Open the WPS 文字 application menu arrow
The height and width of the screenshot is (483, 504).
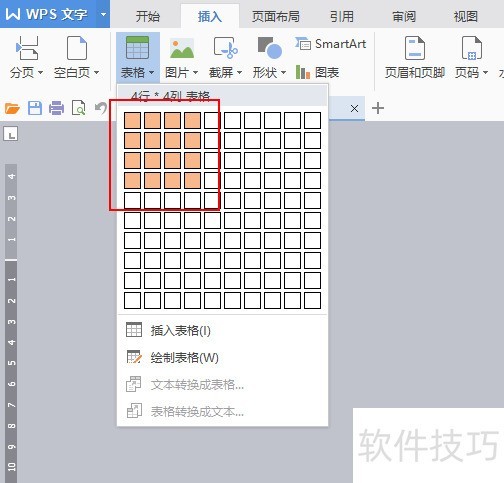(103, 14)
